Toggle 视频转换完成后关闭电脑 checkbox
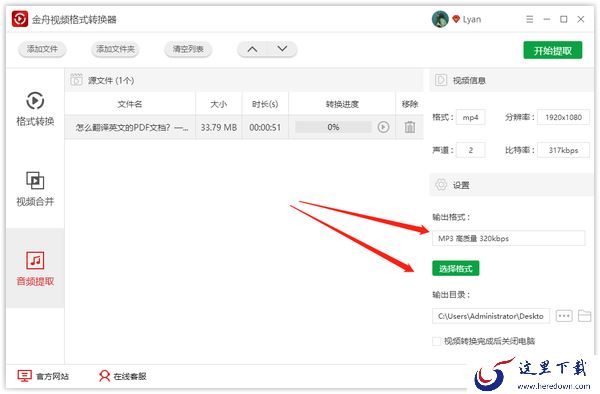This screenshot has height=394, width=600. click(436, 341)
